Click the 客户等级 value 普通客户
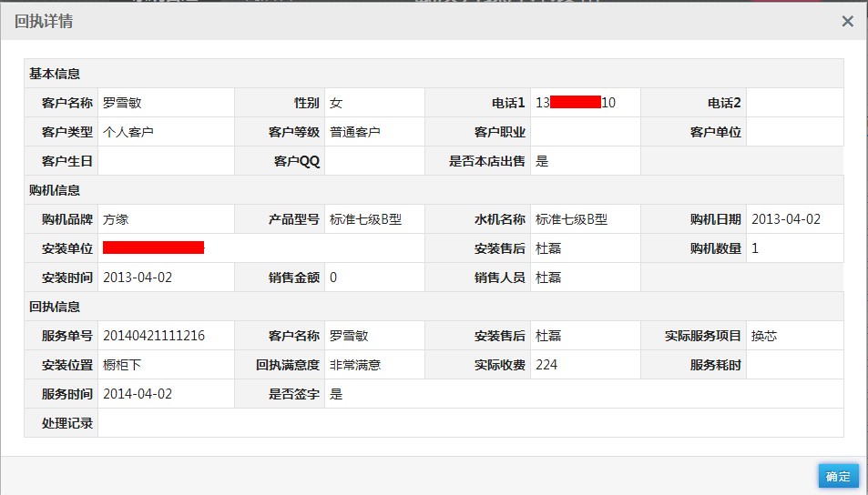Viewport: 868px width, 495px height. coord(355,132)
